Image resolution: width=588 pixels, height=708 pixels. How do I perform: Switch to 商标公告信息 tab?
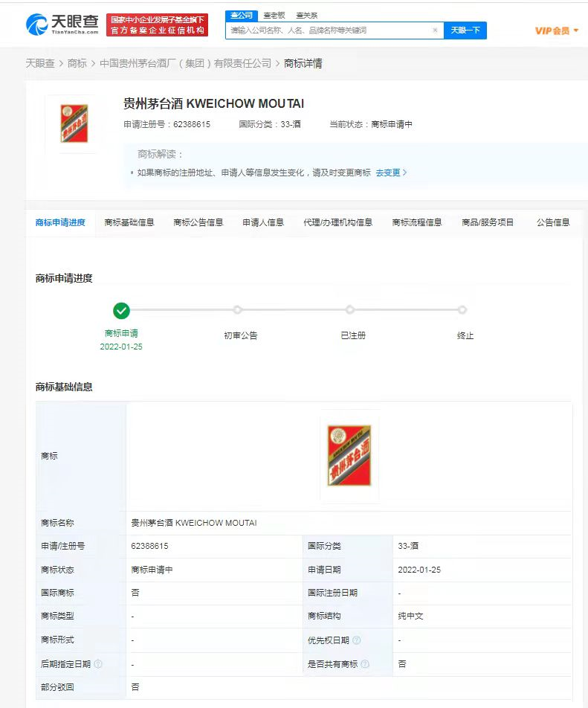coord(198,222)
